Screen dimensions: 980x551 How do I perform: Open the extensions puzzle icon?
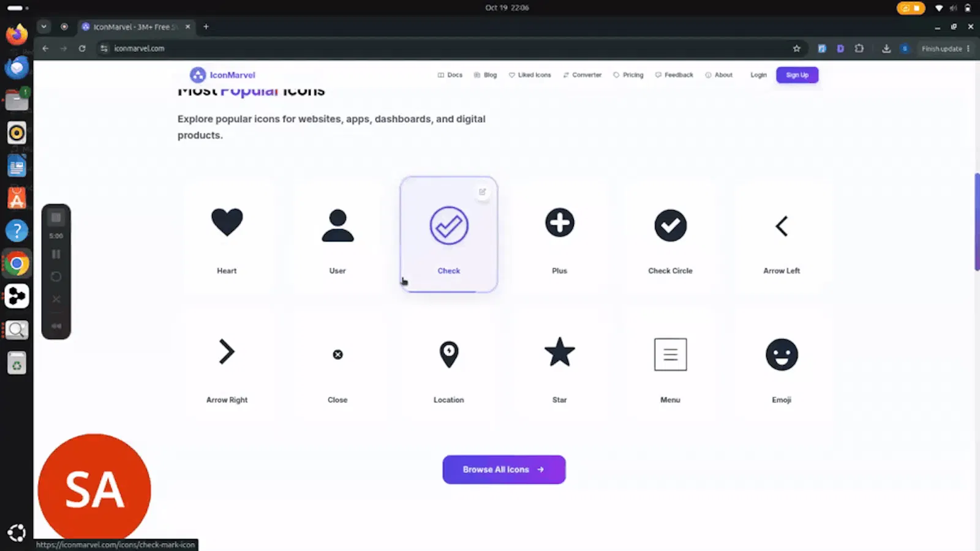pos(859,48)
